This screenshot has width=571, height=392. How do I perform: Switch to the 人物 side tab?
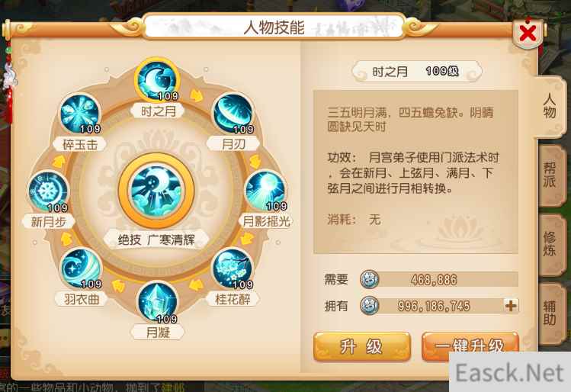(549, 106)
